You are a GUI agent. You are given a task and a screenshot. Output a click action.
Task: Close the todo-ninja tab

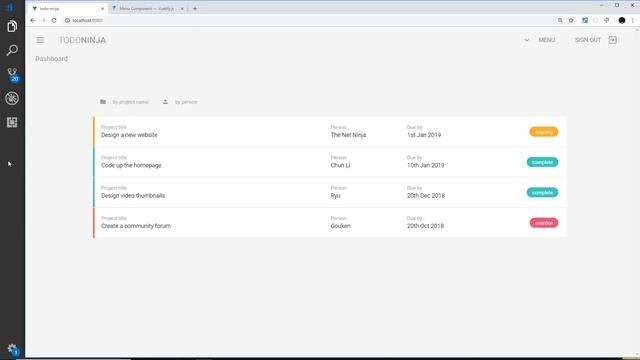[x=102, y=9]
